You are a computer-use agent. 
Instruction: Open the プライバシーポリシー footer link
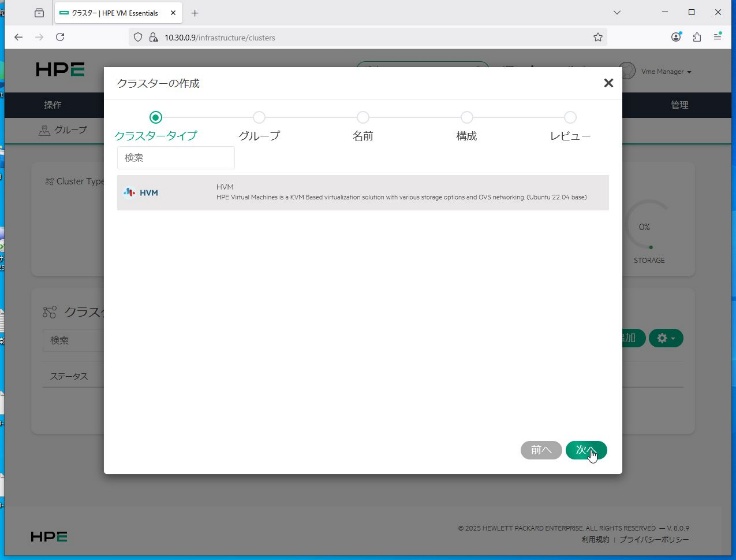tap(654, 539)
